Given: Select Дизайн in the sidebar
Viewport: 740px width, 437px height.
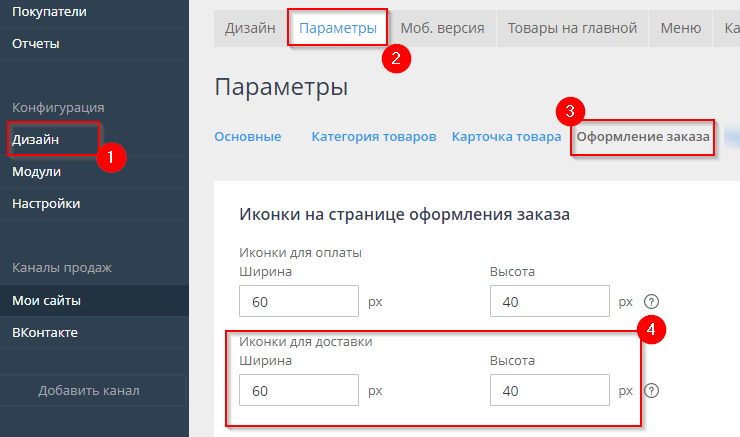Looking at the screenshot, I should (x=36, y=140).
